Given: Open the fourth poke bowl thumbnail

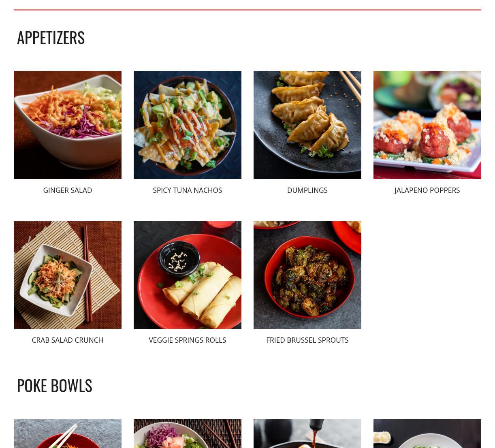Looking at the screenshot, I should point(427,433).
